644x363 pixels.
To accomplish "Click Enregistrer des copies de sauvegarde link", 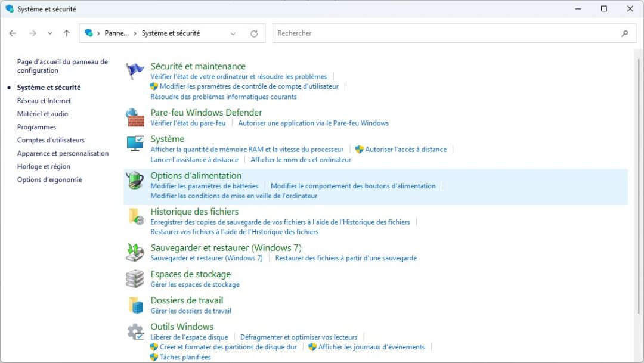I will pyautogui.click(x=280, y=222).
